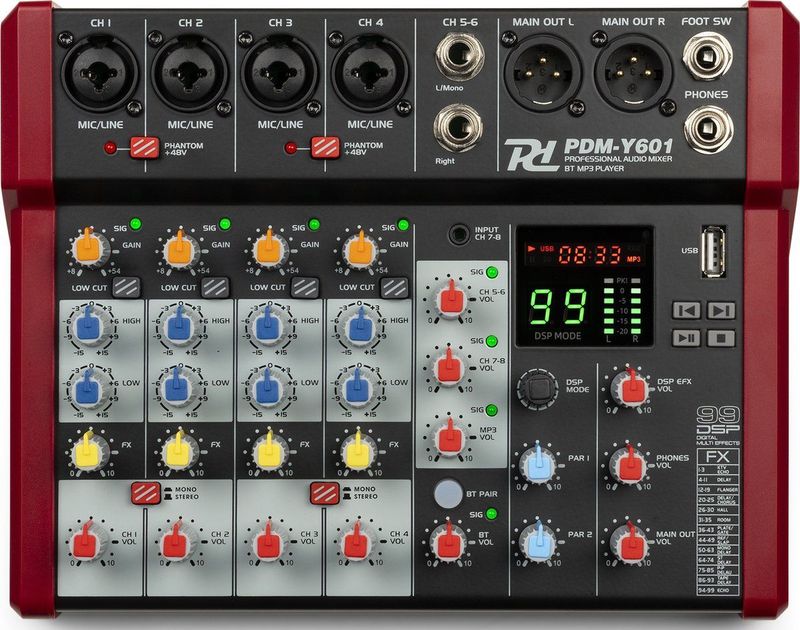Click the BT VOL knob
Image resolution: width=800 pixels, height=630 pixels.
449,542
